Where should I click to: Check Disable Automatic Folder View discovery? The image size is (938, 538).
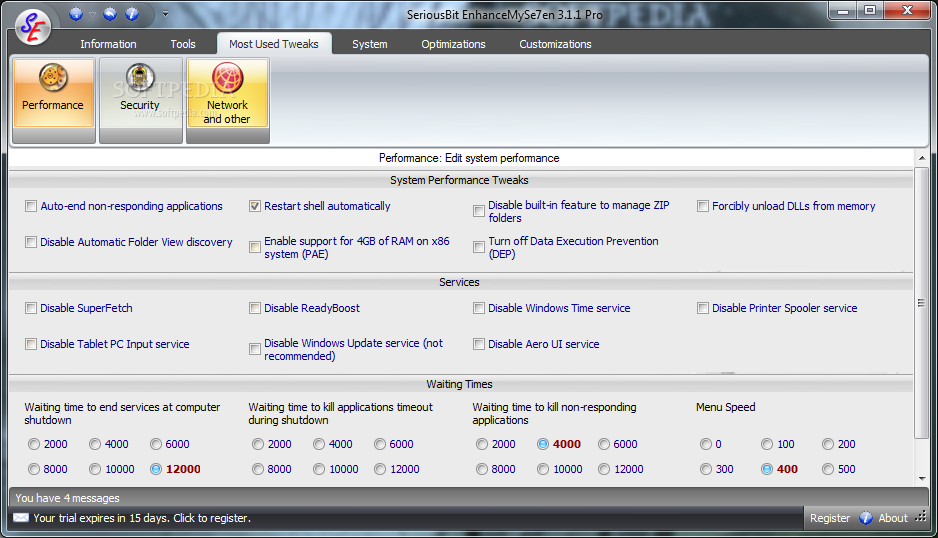[x=31, y=242]
